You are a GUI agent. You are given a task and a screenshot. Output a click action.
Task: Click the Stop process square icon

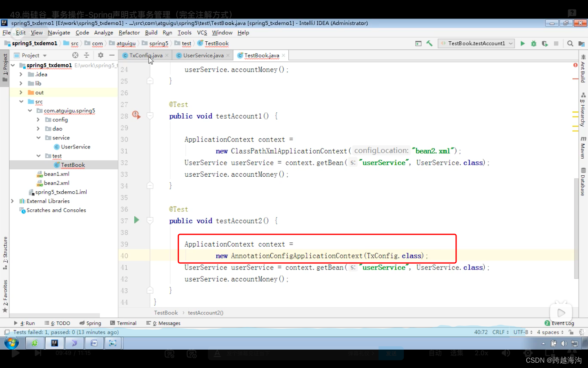click(x=556, y=43)
